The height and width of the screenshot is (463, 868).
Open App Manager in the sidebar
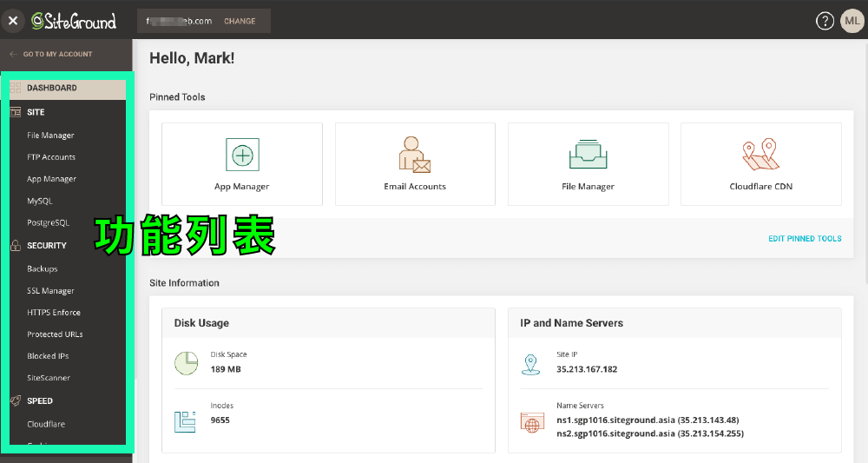[51, 179]
